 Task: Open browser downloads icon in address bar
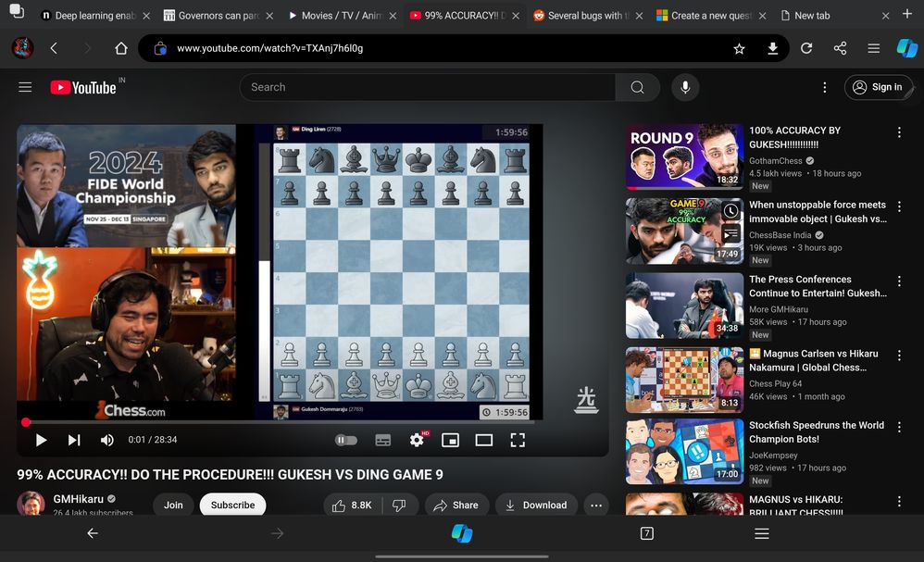coord(772,48)
